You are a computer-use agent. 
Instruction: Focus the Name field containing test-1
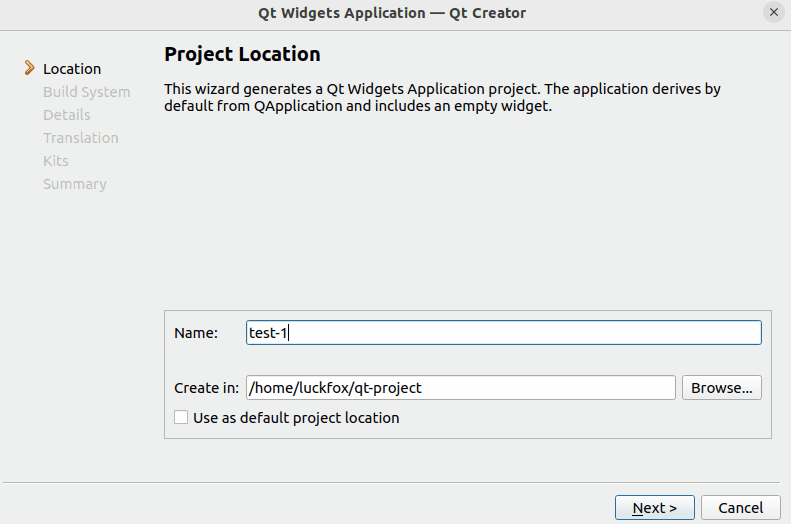tap(504, 333)
